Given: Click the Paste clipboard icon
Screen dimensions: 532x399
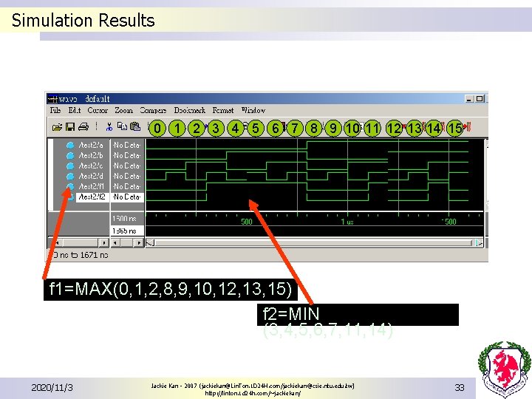Looking at the screenshot, I should click(135, 126).
